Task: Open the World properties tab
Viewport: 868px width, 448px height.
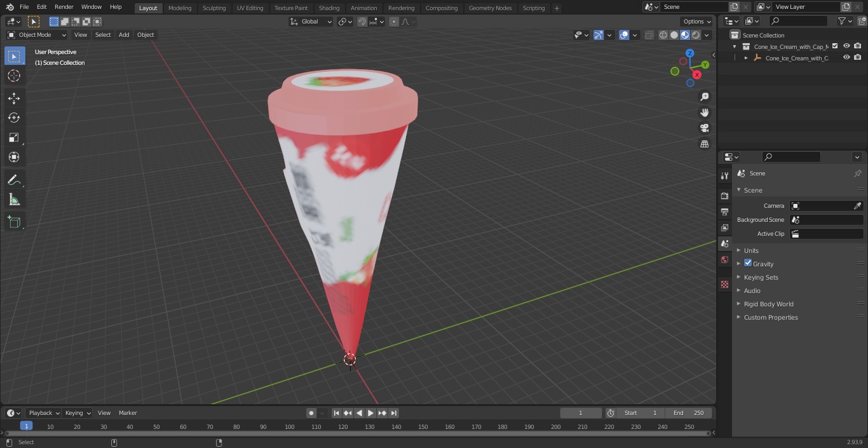Action: (724, 260)
